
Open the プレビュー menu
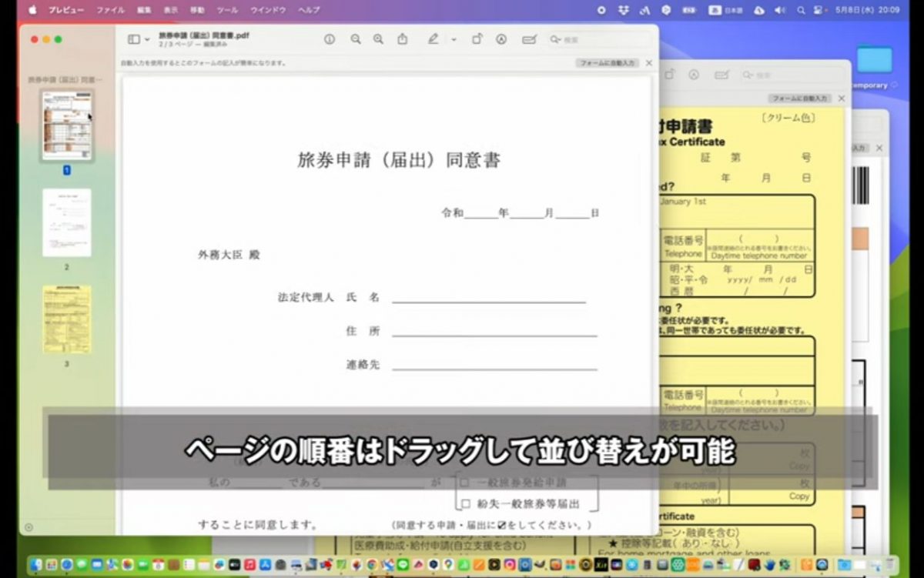66,10
